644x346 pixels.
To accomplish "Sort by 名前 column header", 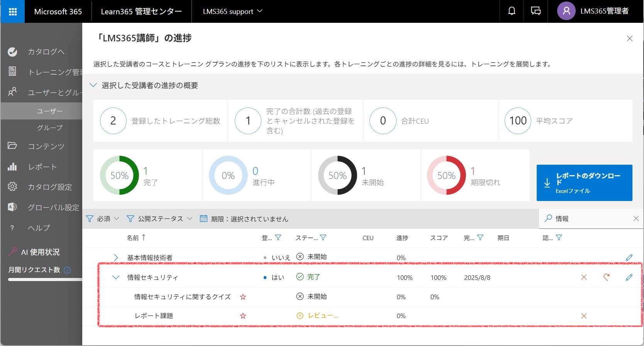I will [x=136, y=238].
